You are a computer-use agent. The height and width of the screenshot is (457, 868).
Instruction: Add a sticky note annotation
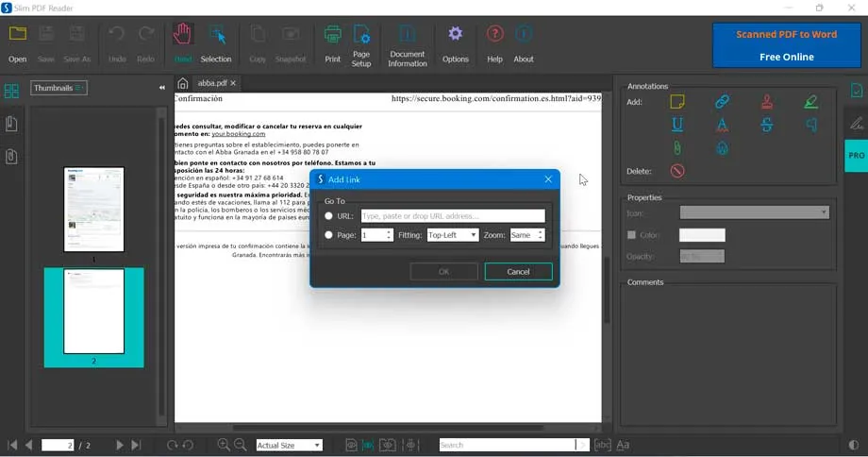pos(677,101)
